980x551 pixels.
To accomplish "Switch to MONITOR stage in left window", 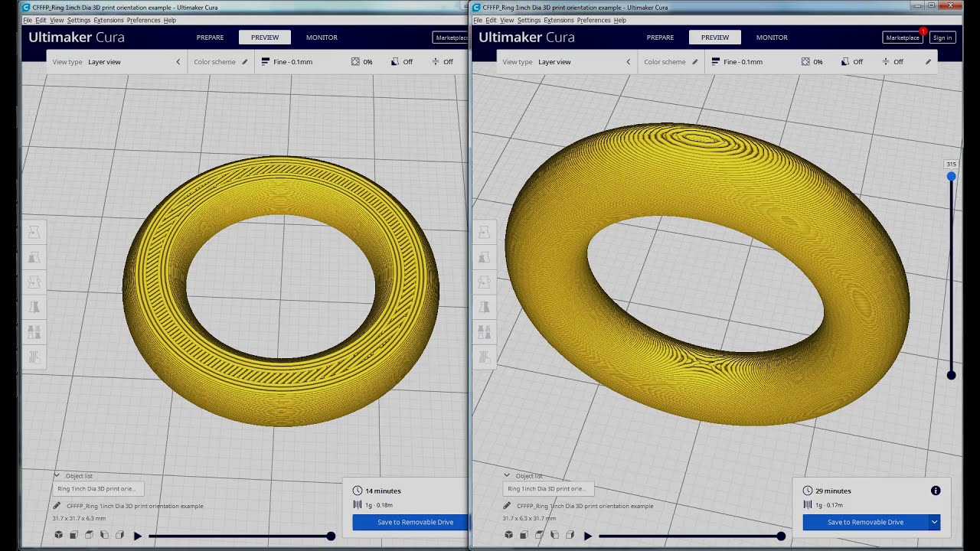I will pyautogui.click(x=322, y=37).
